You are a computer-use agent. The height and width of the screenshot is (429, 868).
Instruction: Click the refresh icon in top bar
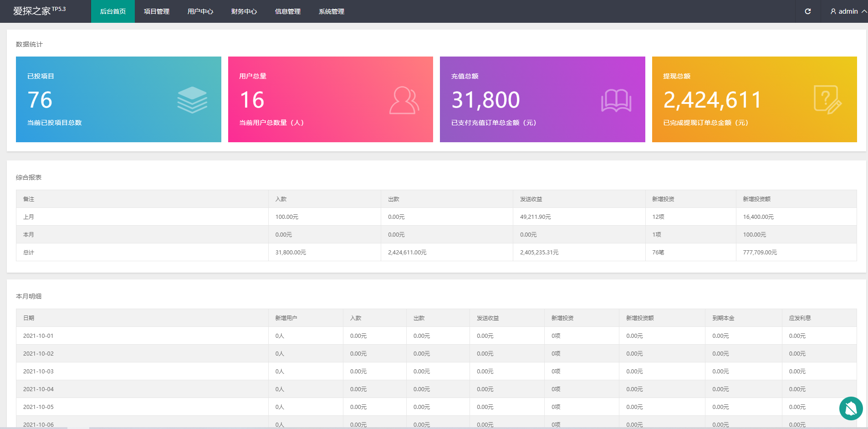click(x=807, y=11)
